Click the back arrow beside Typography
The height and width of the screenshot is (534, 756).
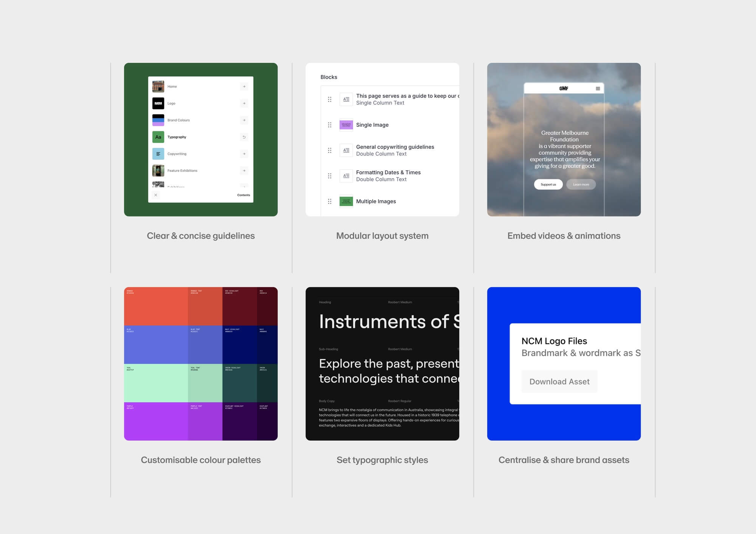point(244,137)
